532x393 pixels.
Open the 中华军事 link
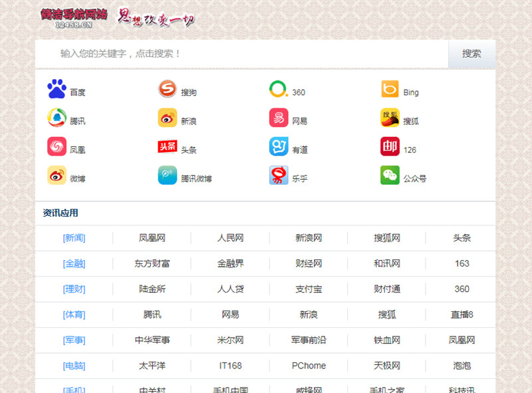tap(152, 340)
